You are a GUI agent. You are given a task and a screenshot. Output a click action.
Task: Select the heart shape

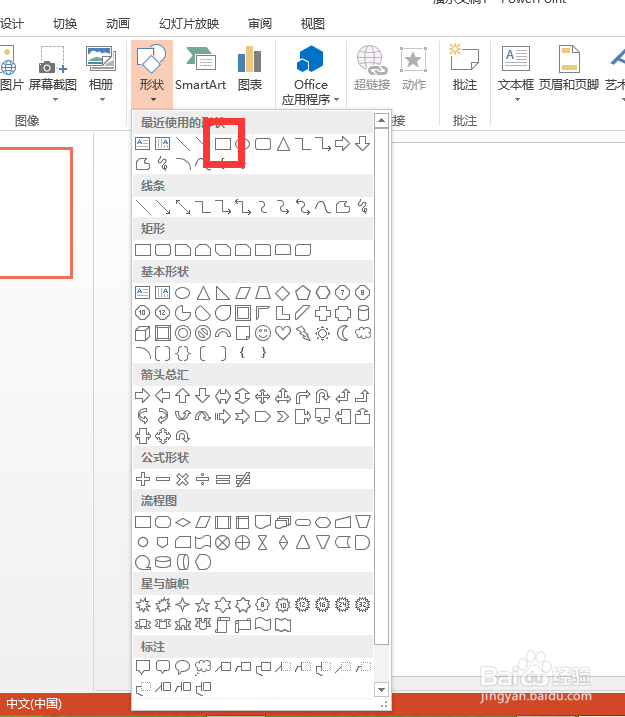click(283, 332)
